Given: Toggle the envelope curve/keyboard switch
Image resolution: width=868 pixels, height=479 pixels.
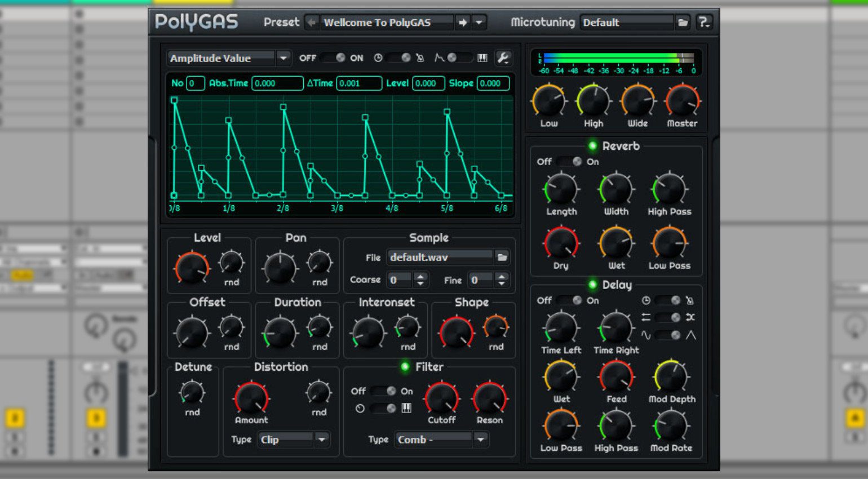Looking at the screenshot, I should (x=460, y=57).
